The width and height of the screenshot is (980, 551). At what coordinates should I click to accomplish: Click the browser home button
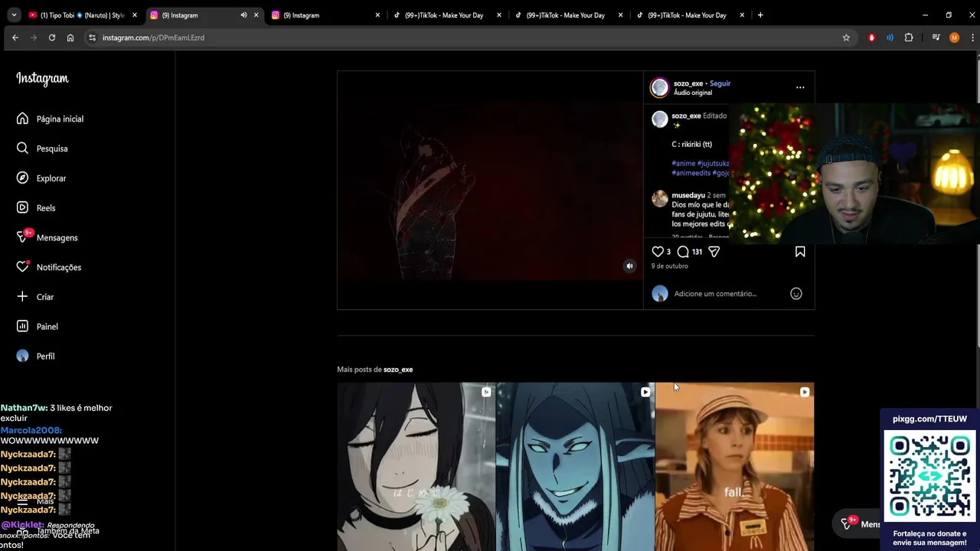click(x=70, y=37)
